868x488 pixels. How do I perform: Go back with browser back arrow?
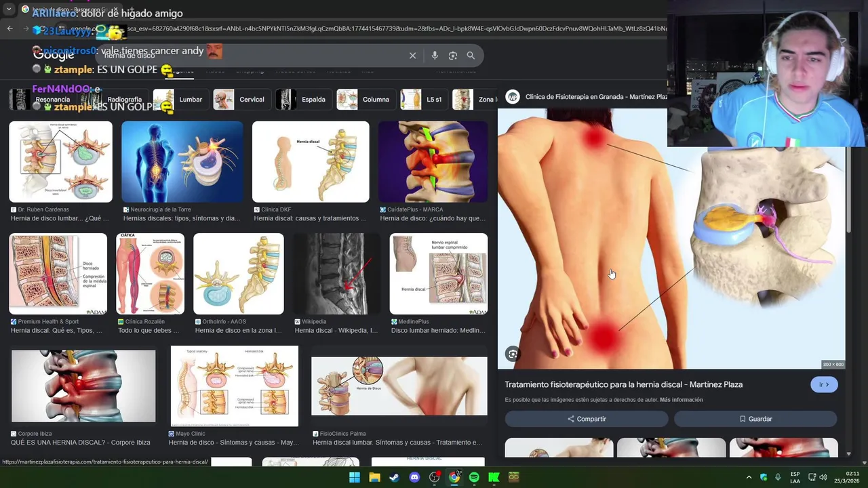click(x=9, y=28)
